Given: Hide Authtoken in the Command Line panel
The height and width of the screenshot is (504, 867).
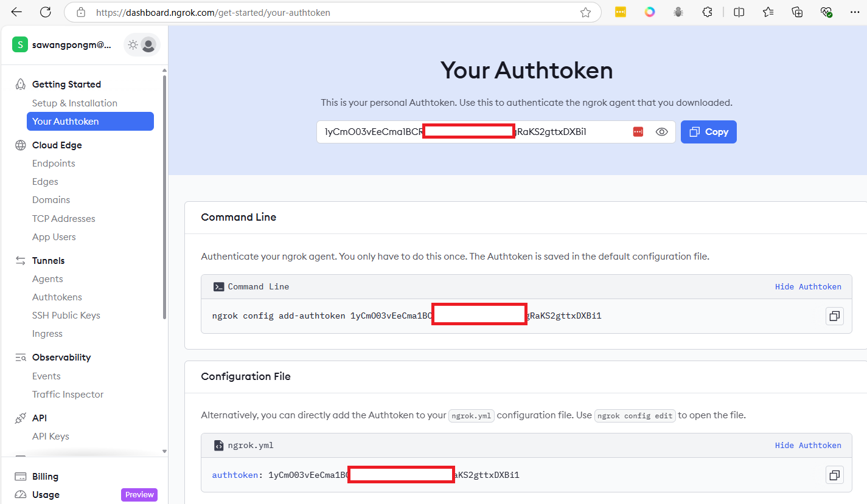Looking at the screenshot, I should (x=807, y=286).
